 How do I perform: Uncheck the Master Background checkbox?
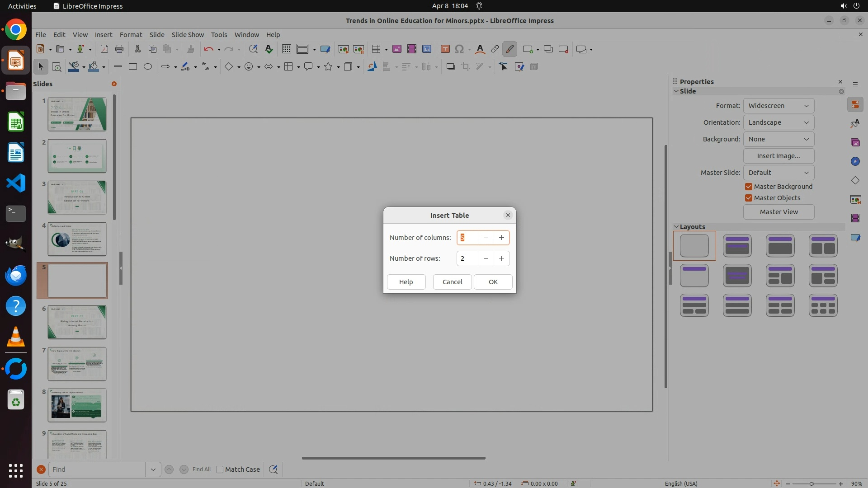749,187
